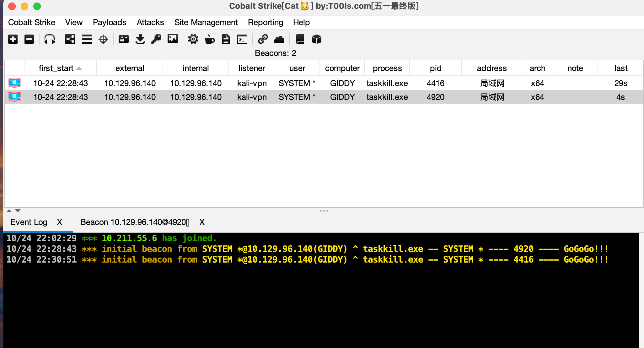Viewport: 644px width, 348px height.
Task: Click the crosshair targets view icon
Action: (103, 39)
